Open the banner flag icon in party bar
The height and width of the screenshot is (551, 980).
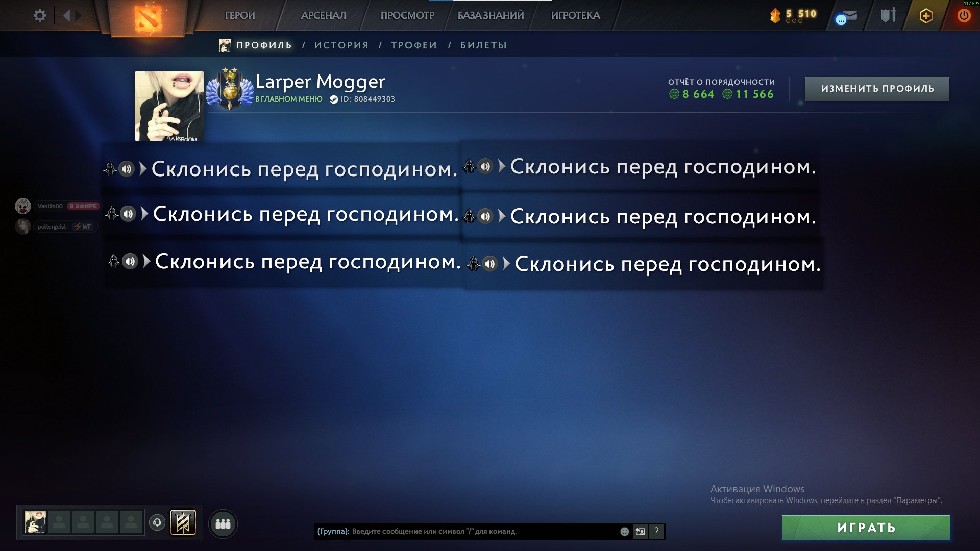click(x=183, y=523)
